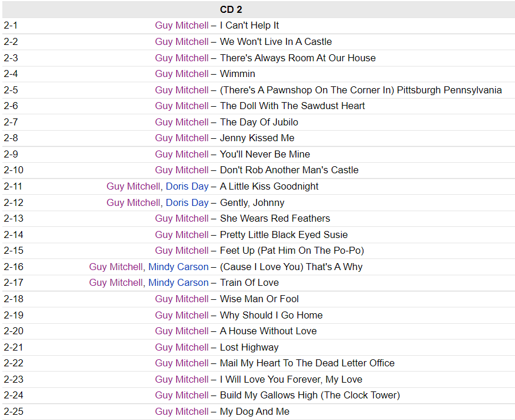Open Guy Mitchell link on track 2-14
The height and width of the screenshot is (420, 515).
181,235
